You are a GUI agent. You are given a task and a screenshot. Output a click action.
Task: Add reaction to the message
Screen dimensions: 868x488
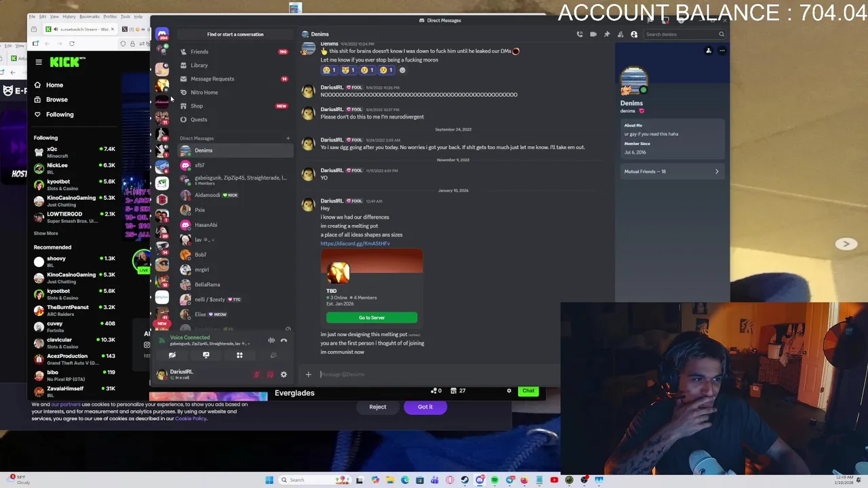pyautogui.click(x=402, y=70)
